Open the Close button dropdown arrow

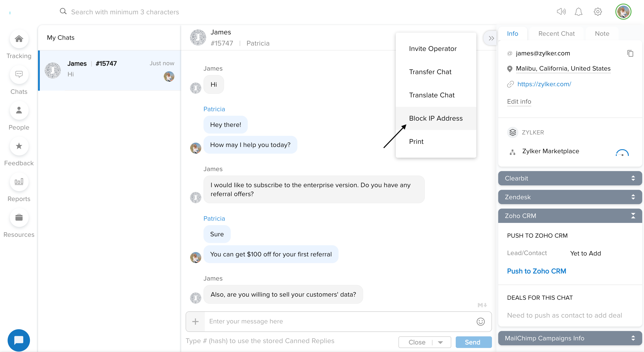tap(441, 342)
